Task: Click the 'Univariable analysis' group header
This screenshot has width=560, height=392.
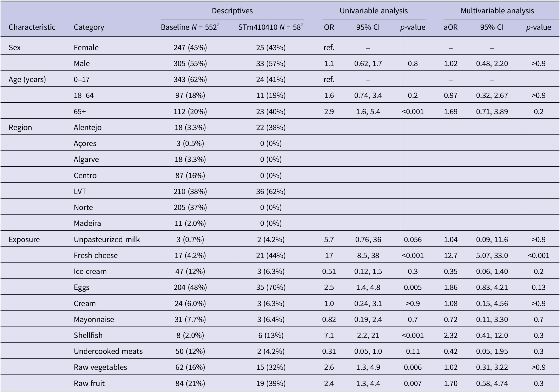Action: pyautogui.click(x=374, y=11)
